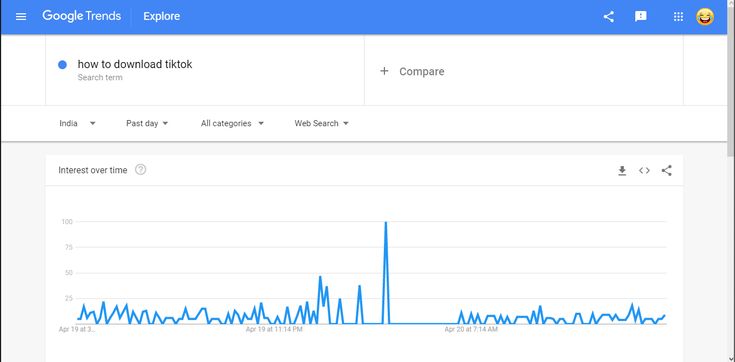This screenshot has height=362, width=735.
Task: Open the send feedback icon
Action: 640,16
